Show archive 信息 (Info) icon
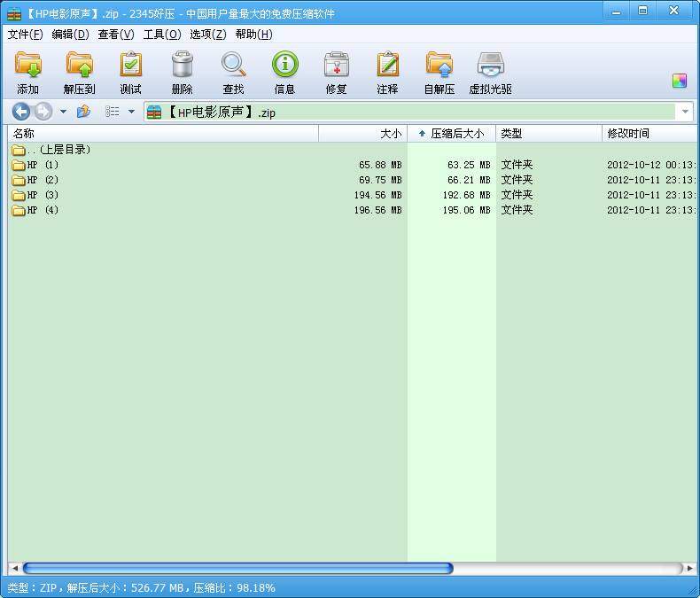 [x=284, y=66]
